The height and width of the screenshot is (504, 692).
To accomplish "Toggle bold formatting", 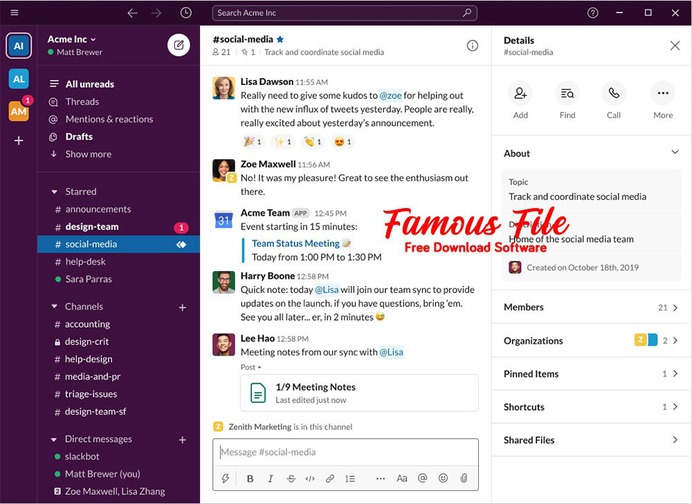I will point(250,478).
